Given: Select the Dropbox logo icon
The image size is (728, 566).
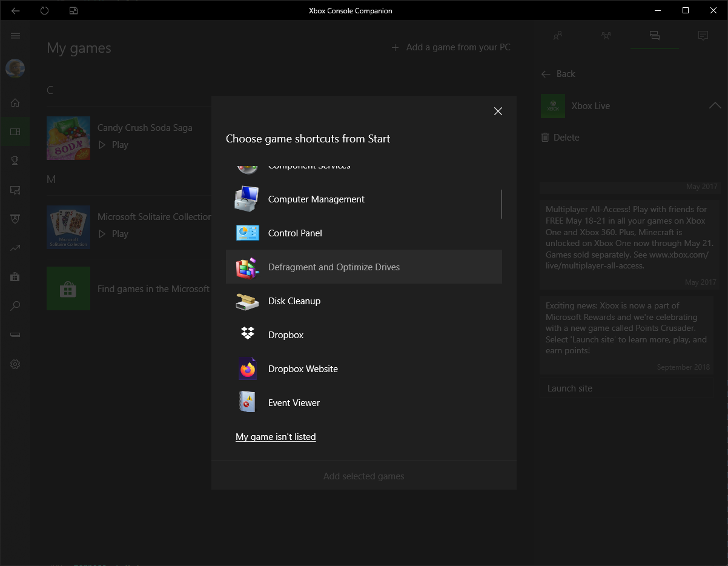Looking at the screenshot, I should (x=247, y=335).
